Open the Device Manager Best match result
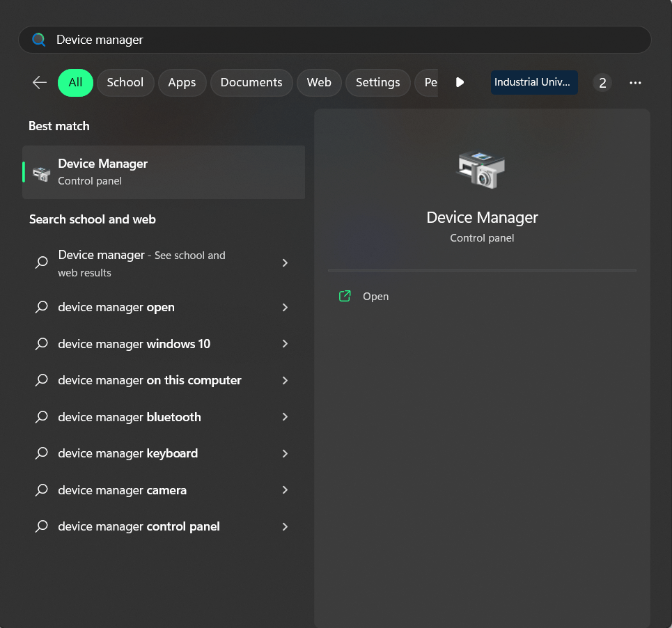Image resolution: width=672 pixels, height=628 pixels. [x=164, y=172]
